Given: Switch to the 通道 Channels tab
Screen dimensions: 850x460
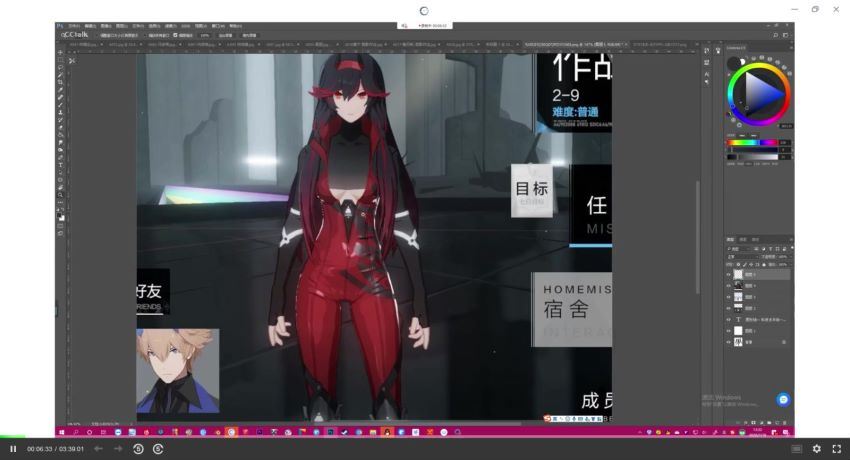Looking at the screenshot, I should click(743, 239).
